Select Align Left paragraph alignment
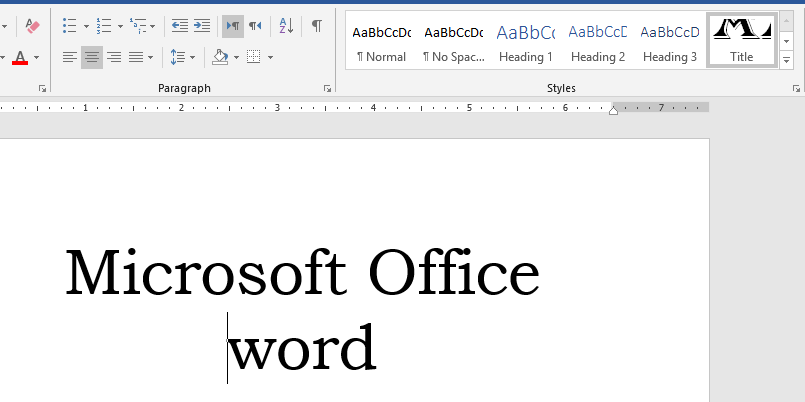Image resolution: width=805 pixels, height=402 pixels. pyautogui.click(x=70, y=57)
